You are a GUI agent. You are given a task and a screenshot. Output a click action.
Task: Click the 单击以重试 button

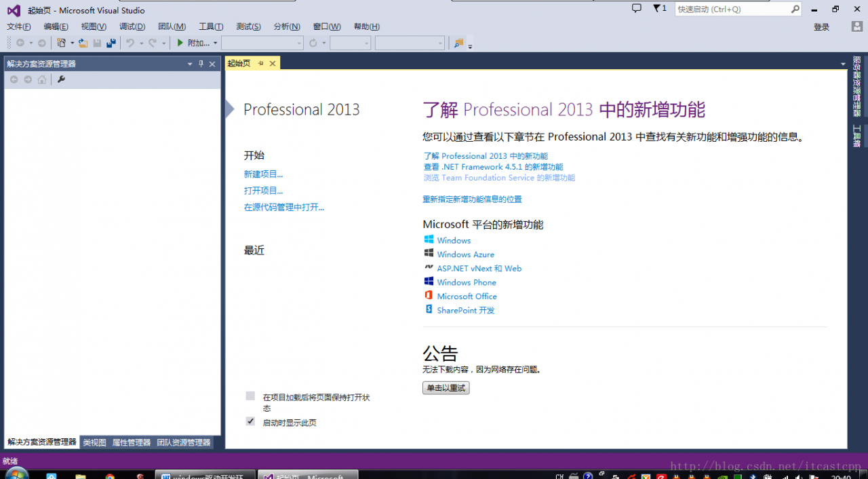pos(446,388)
